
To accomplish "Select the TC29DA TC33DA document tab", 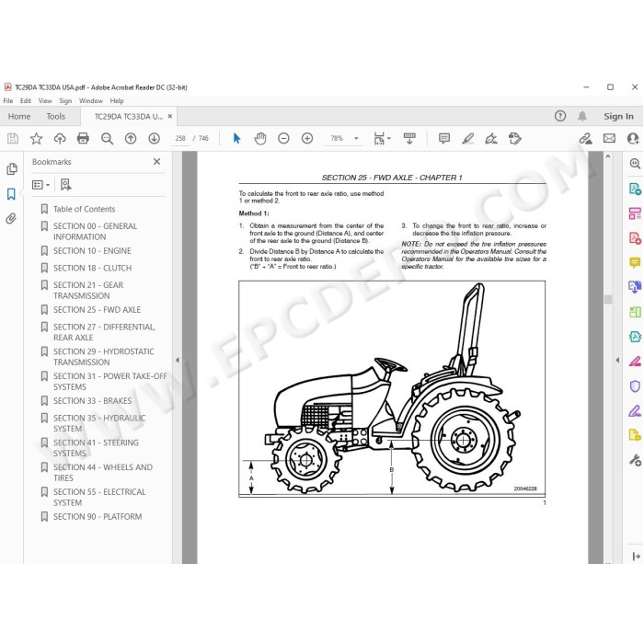I will (128, 116).
